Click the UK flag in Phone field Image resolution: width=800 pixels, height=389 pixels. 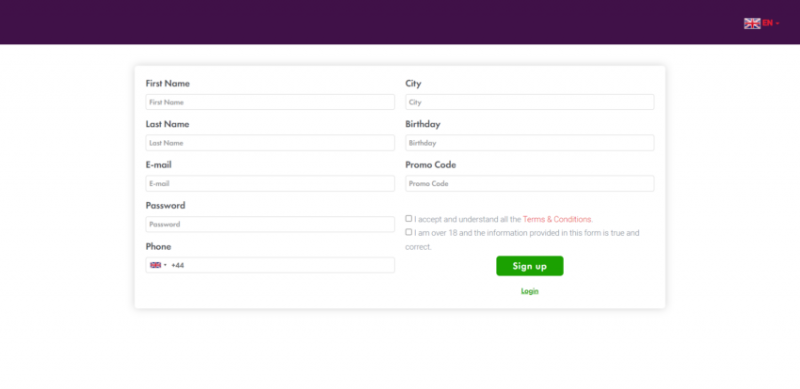pos(156,265)
